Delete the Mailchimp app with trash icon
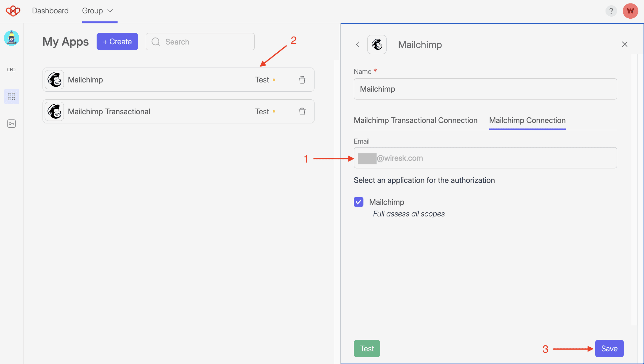The width and height of the screenshot is (644, 364). pyautogui.click(x=302, y=80)
